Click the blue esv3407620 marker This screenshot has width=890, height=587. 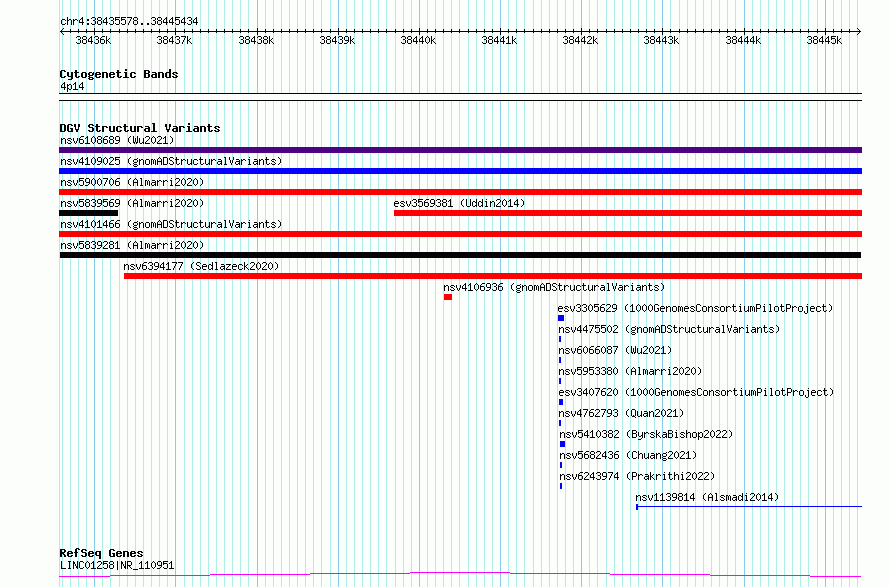pos(561,402)
